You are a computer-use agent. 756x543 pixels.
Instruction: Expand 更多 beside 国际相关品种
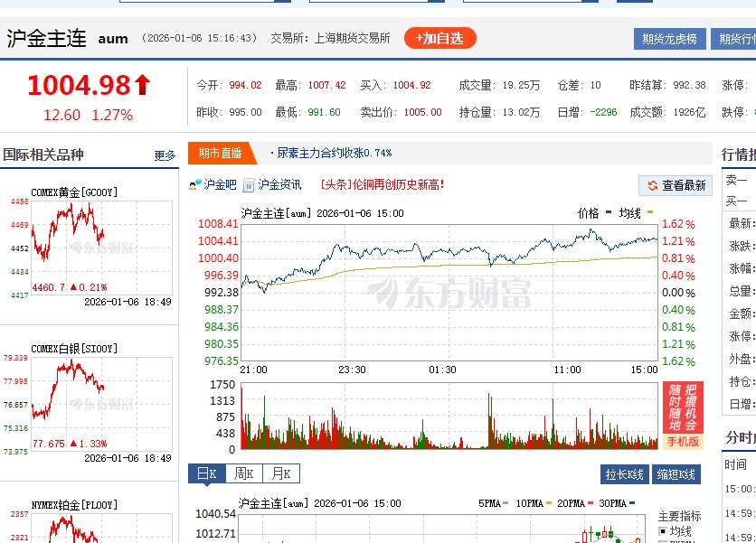pyautogui.click(x=163, y=154)
